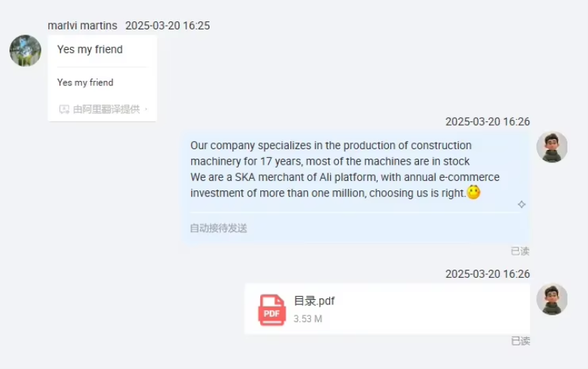588x369 pixels.
Task: Click the translated "Yes my friend" text
Action: coord(85,82)
